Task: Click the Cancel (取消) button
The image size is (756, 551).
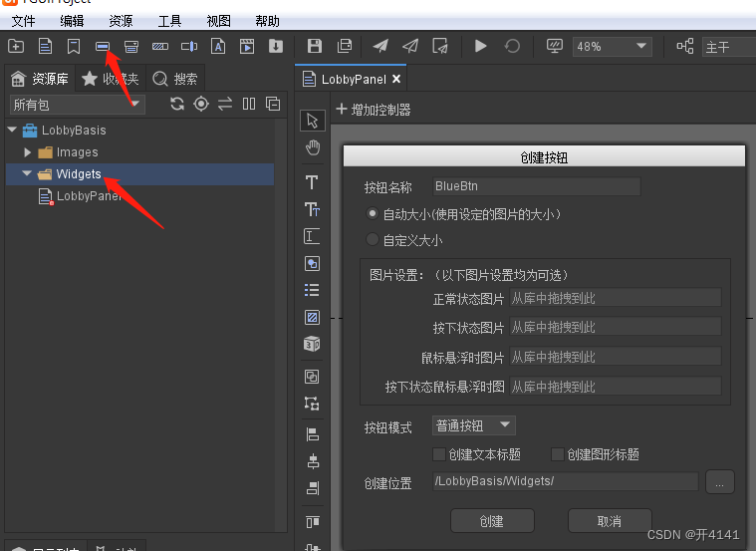Action: point(610,521)
